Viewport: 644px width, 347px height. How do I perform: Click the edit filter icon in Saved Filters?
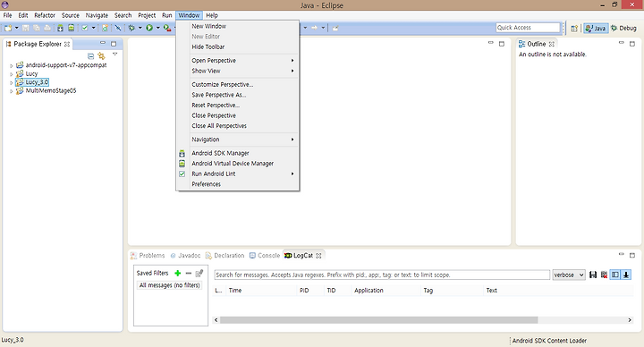[199, 273]
